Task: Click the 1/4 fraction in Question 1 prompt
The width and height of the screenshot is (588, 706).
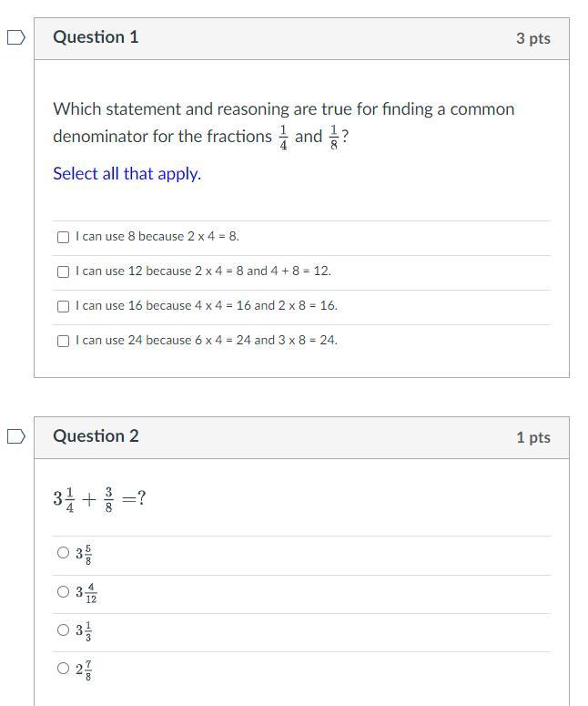Action: (283, 138)
